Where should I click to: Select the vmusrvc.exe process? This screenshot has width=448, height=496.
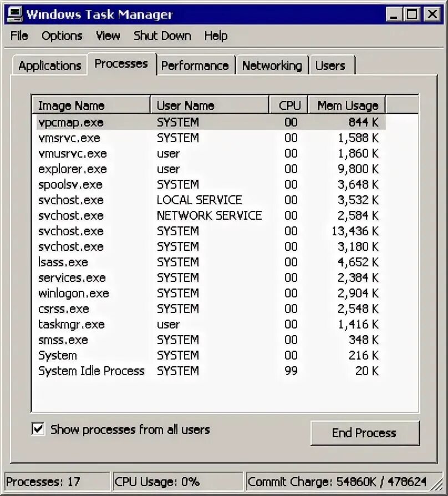click(211, 153)
